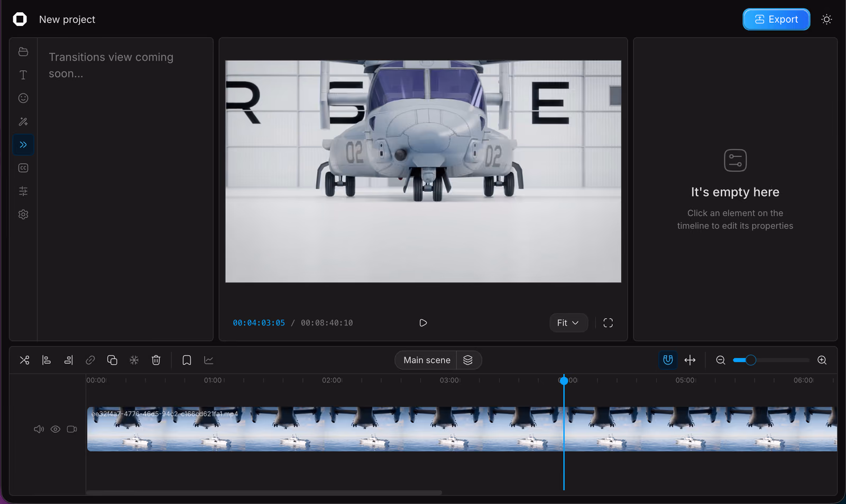
Task: Enter fullscreen preview mode
Action: coord(608,323)
